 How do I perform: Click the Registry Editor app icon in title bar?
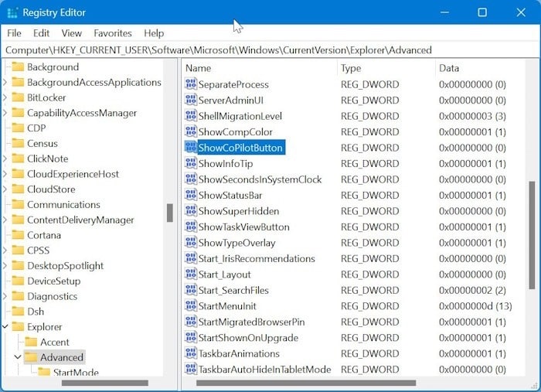click(x=12, y=13)
